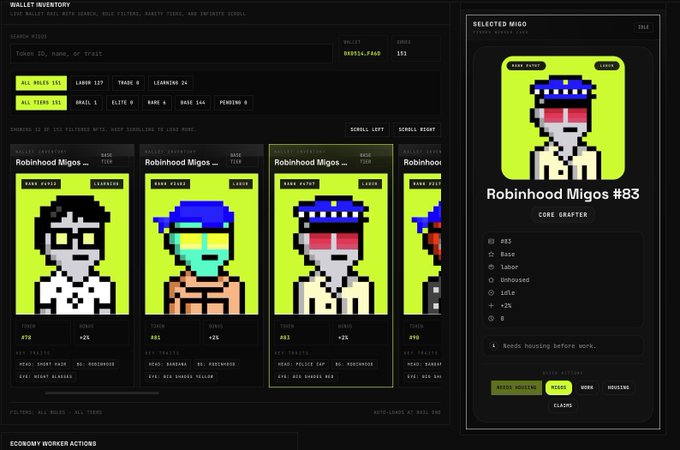Filter roles by Learning 24
Screen dimensions: 680x450
click(x=170, y=83)
